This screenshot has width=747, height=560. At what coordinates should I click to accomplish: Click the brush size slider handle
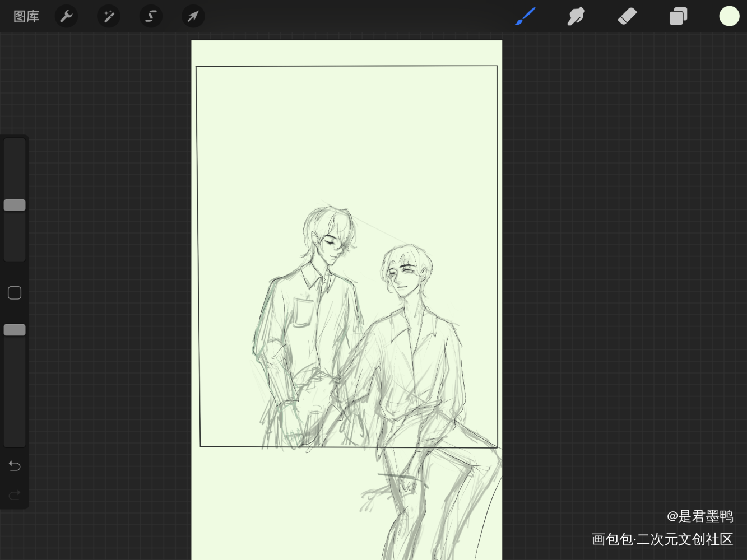15,205
